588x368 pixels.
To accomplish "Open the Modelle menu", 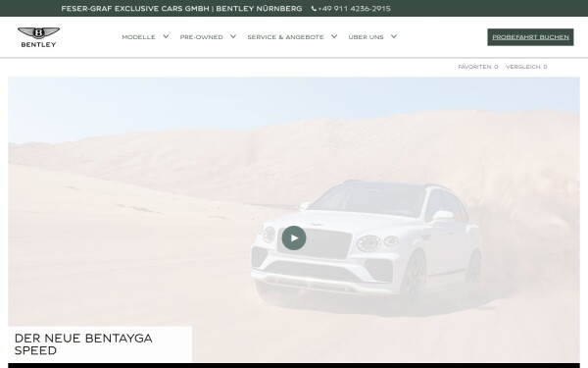I will (x=138, y=37).
